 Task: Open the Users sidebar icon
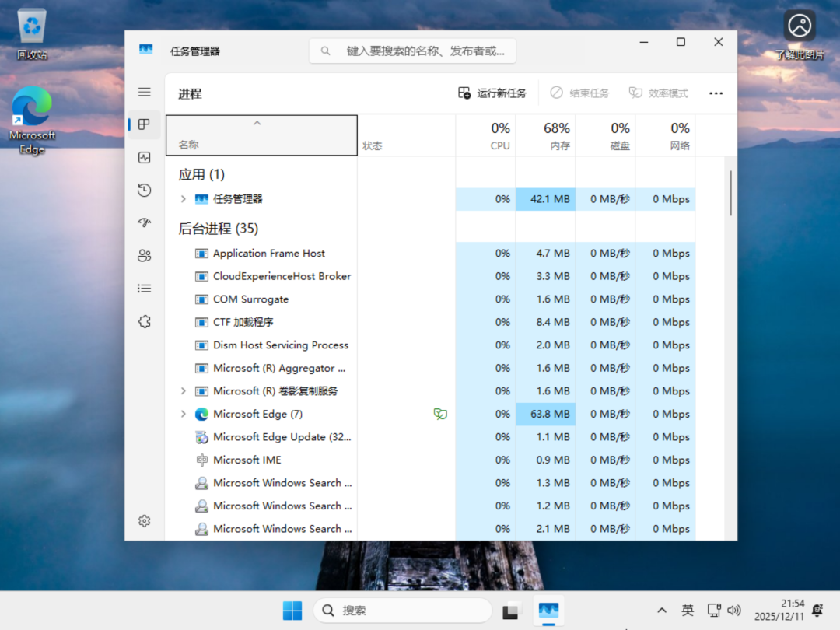pos(144,256)
